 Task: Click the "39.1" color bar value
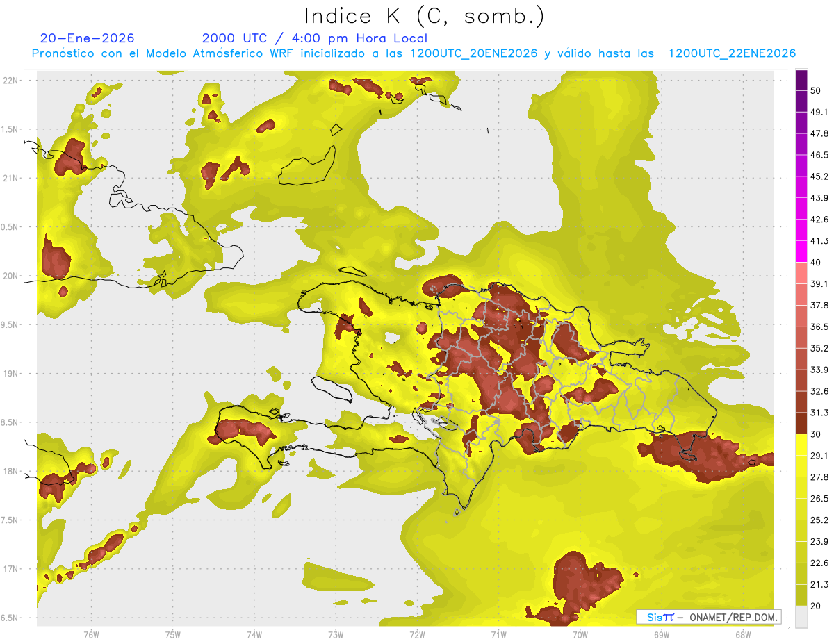(x=819, y=283)
